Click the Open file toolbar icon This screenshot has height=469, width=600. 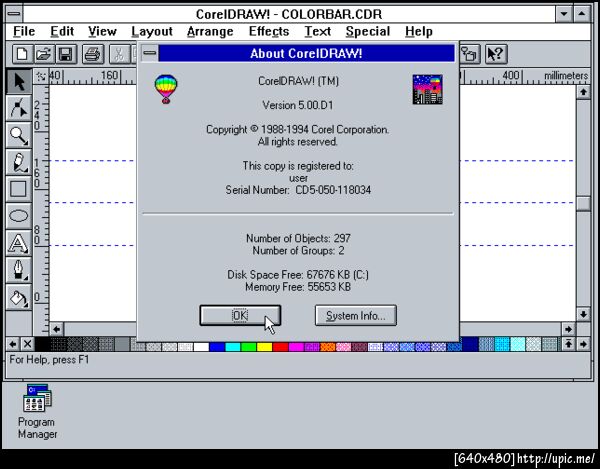[44, 54]
